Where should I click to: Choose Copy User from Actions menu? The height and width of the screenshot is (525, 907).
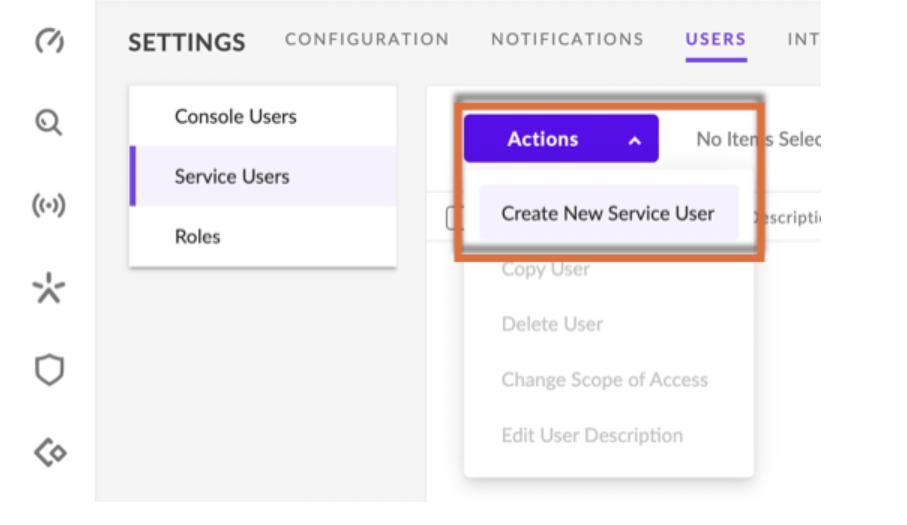[x=546, y=269]
